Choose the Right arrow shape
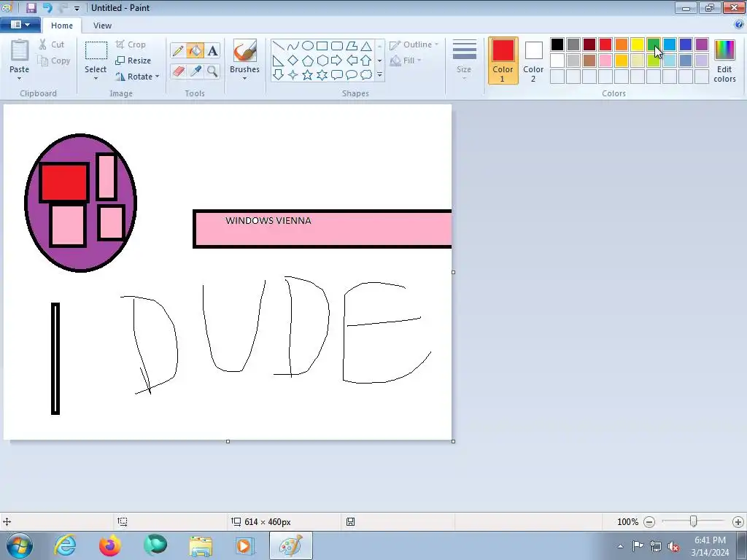Viewport: 747px width, 560px height. click(337, 61)
